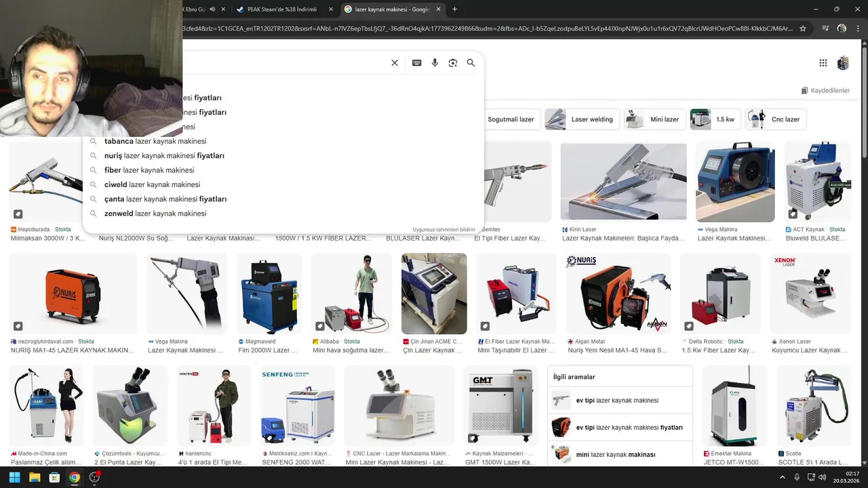This screenshot has height=488, width=868.
Task: Mute the Ebru tab via its speaker icon
Action: point(212,9)
